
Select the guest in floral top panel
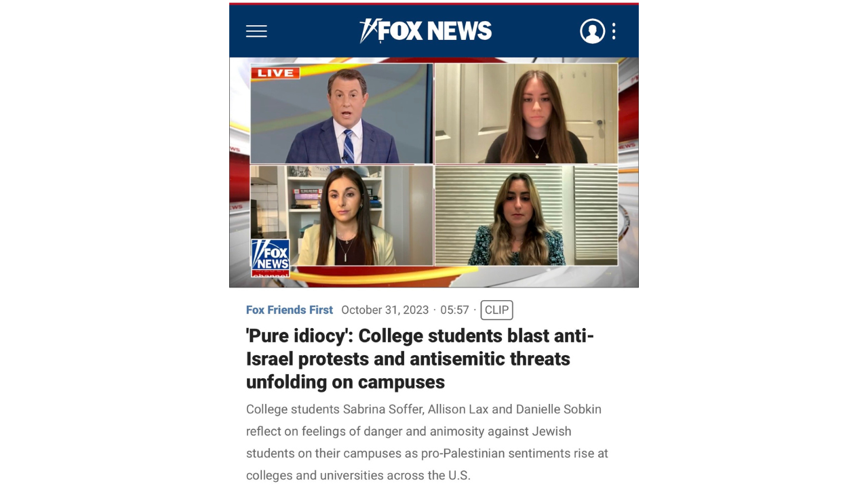[526, 216]
